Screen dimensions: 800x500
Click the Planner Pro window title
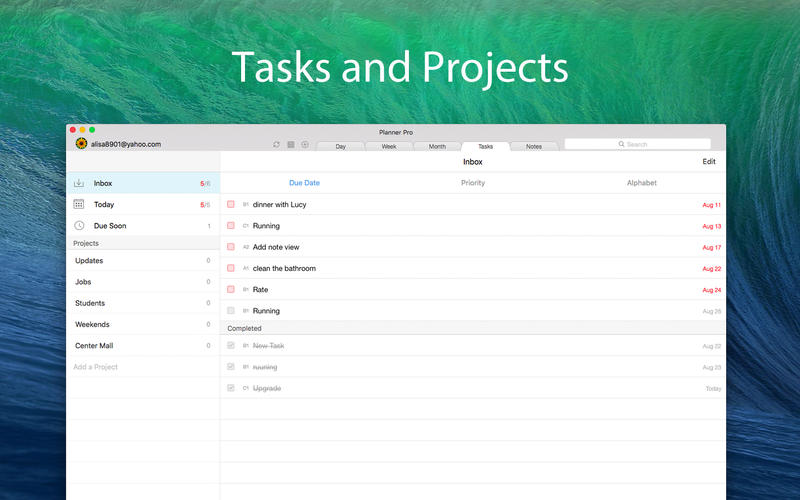[396, 132]
